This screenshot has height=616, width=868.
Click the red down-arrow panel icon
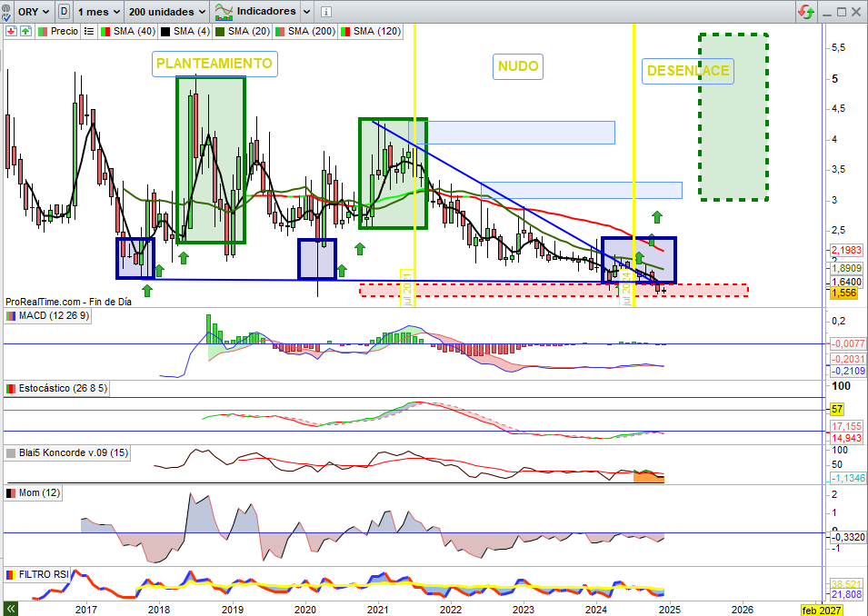11,32
